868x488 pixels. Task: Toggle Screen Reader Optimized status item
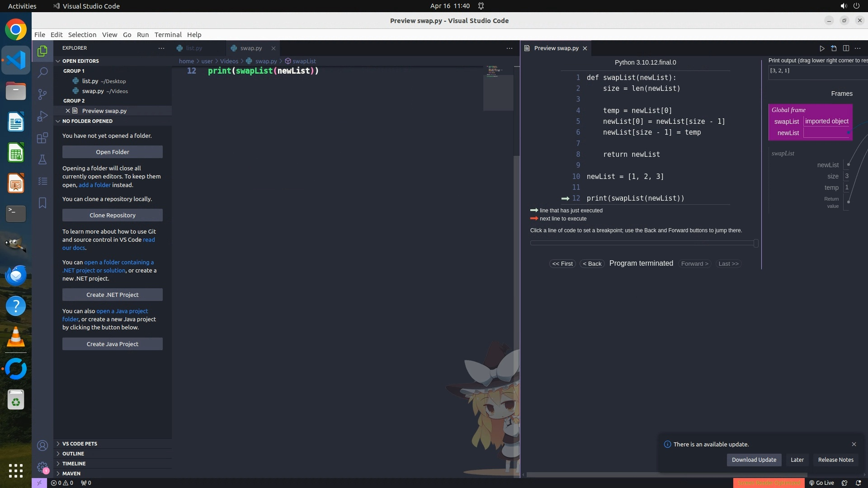[769, 483]
